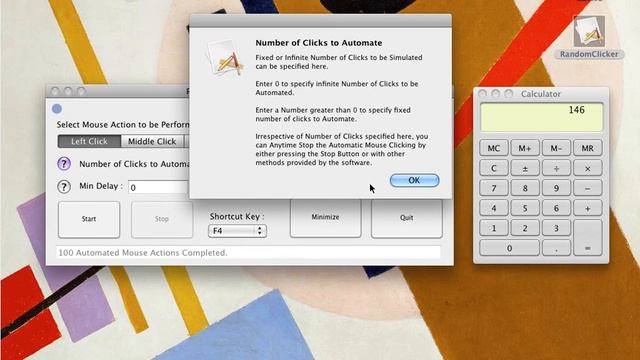The width and height of the screenshot is (640, 360).
Task: Click the MR key on Calculator
Action: (587, 148)
